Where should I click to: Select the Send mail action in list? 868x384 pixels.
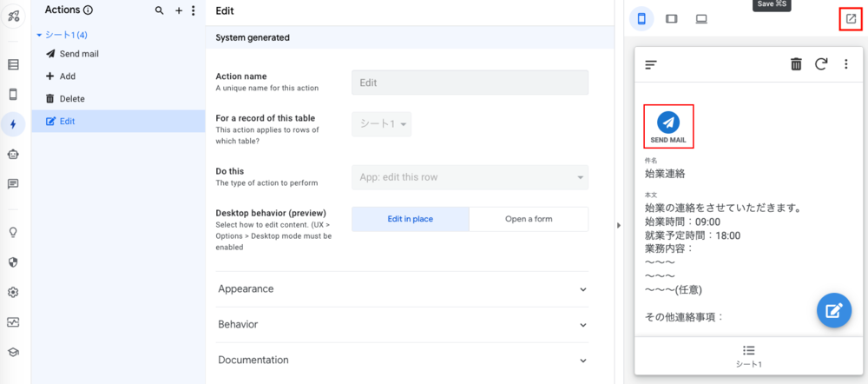(x=78, y=54)
